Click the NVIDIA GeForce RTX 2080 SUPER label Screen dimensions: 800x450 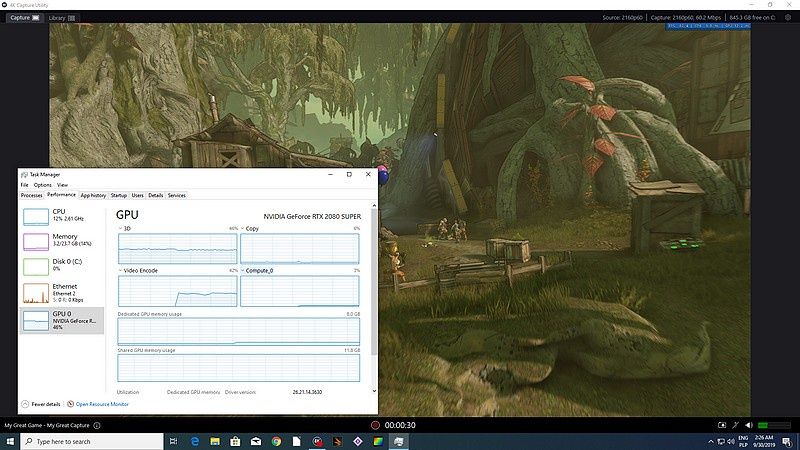312,216
